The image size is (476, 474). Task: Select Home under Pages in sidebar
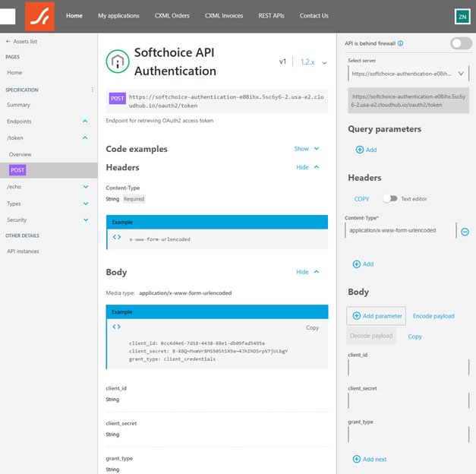14,73
